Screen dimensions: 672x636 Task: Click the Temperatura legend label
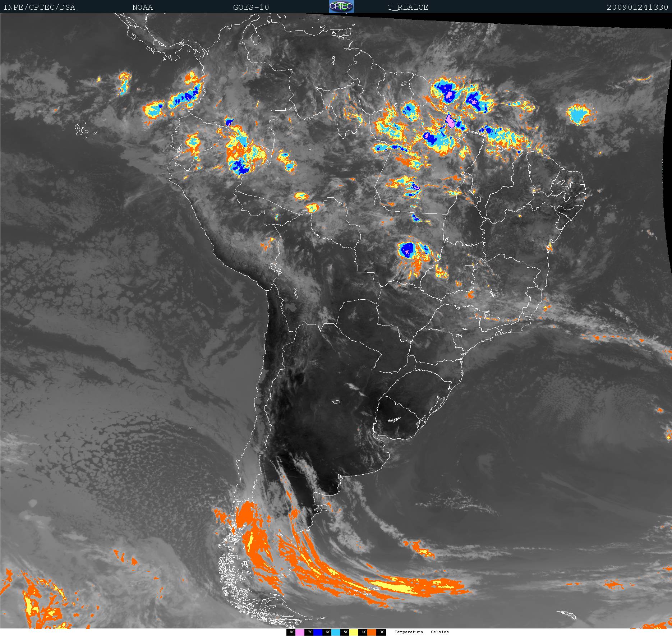409,632
